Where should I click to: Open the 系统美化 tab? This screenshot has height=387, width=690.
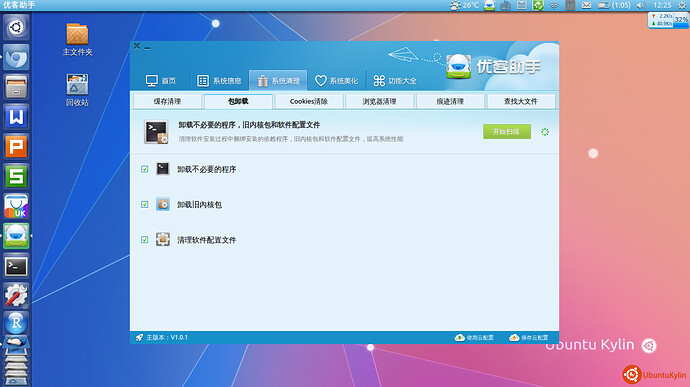336,81
